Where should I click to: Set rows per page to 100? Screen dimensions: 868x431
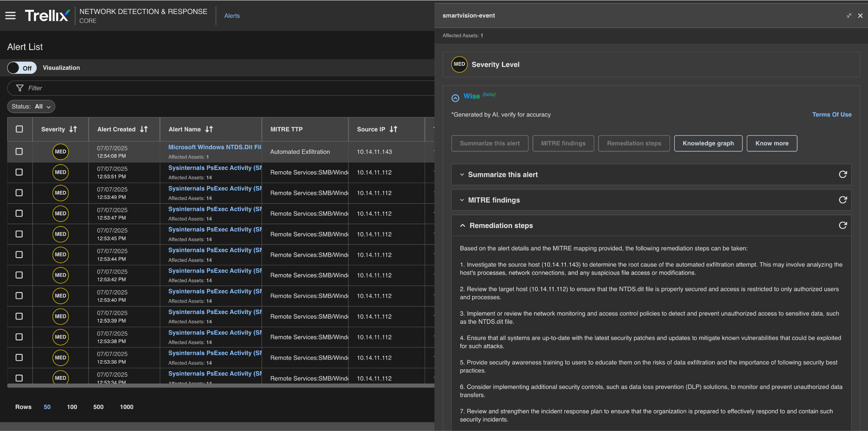[72, 407]
